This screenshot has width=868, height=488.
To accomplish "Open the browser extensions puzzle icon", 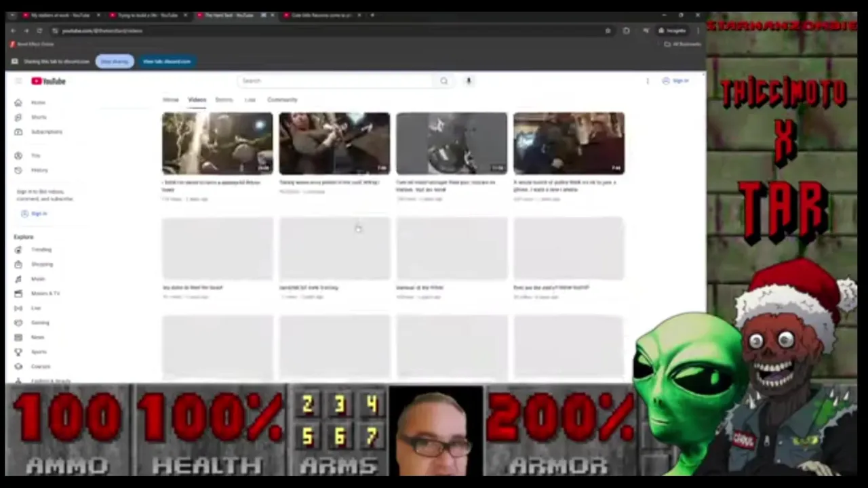I will coord(626,30).
